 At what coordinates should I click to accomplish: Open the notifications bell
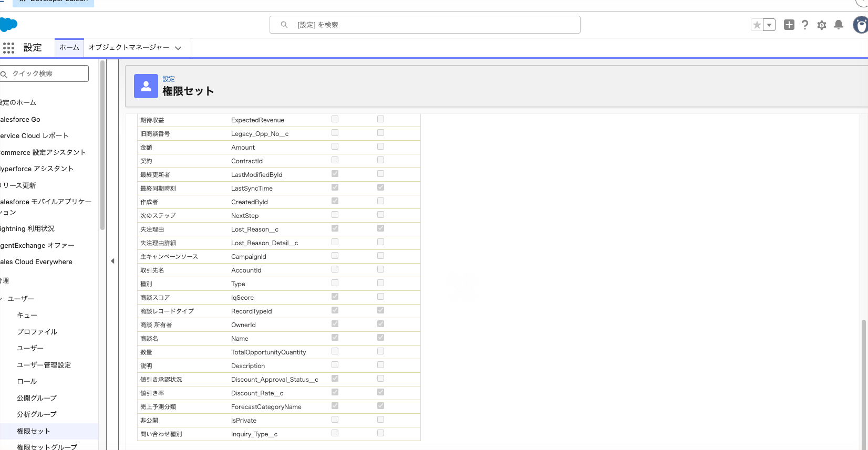839,25
